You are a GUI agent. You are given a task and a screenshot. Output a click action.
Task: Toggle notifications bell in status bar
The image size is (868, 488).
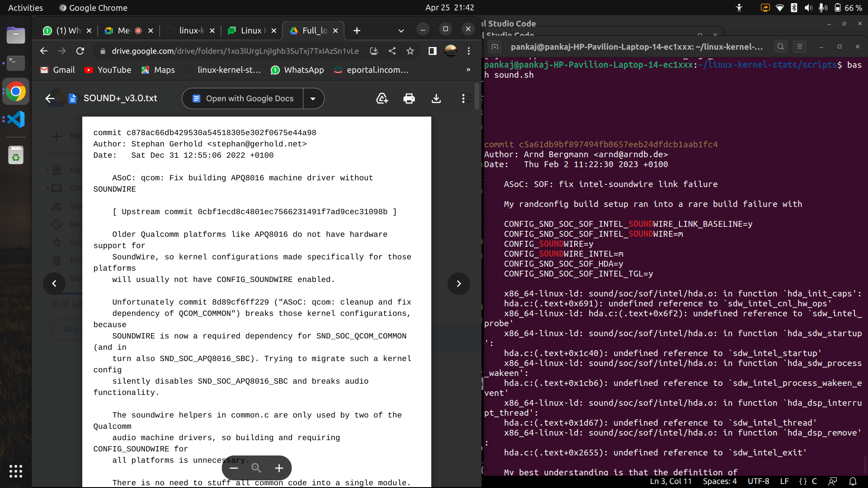(x=853, y=481)
